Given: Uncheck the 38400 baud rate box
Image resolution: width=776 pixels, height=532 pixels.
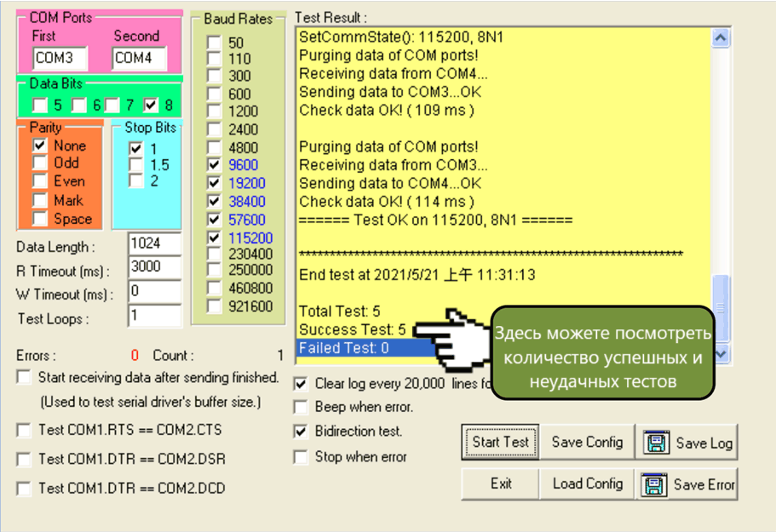Looking at the screenshot, I should (x=214, y=201).
